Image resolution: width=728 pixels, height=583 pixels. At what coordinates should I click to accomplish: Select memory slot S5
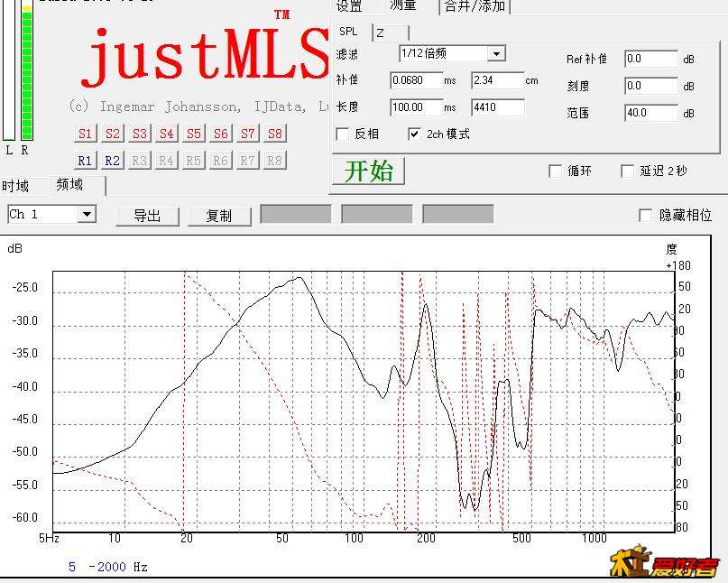(193, 133)
